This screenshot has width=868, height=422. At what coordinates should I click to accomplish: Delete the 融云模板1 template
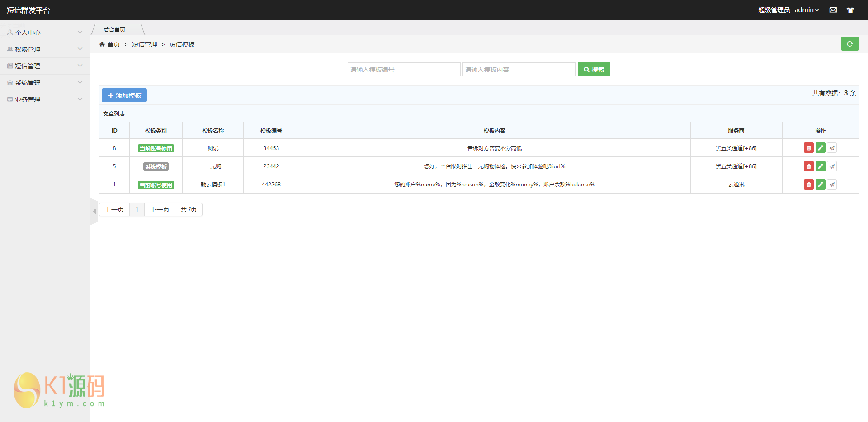[x=808, y=185]
